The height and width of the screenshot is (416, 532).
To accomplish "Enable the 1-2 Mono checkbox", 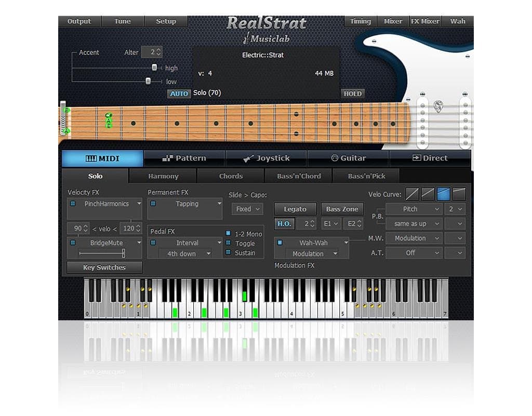I will tap(227, 234).
